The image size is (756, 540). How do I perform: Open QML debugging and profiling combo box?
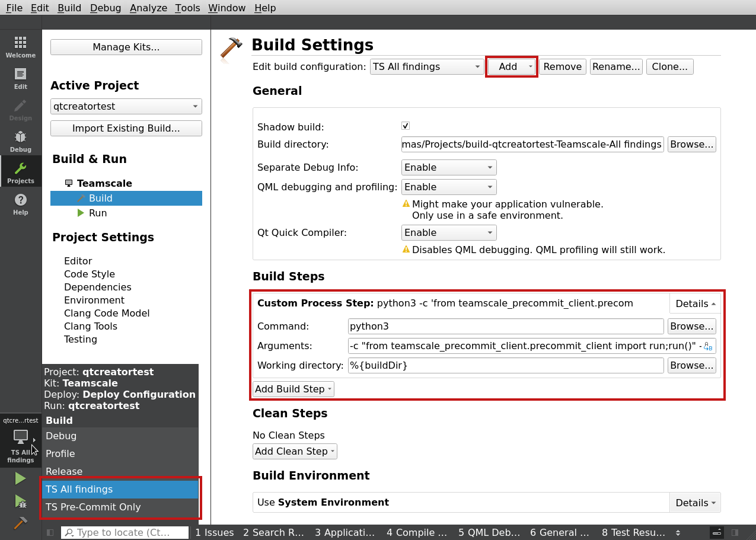pos(449,187)
